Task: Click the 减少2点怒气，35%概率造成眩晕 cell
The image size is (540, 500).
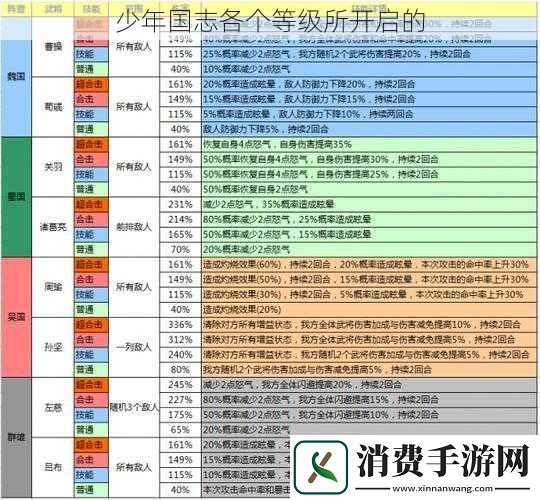Action: click(x=369, y=204)
